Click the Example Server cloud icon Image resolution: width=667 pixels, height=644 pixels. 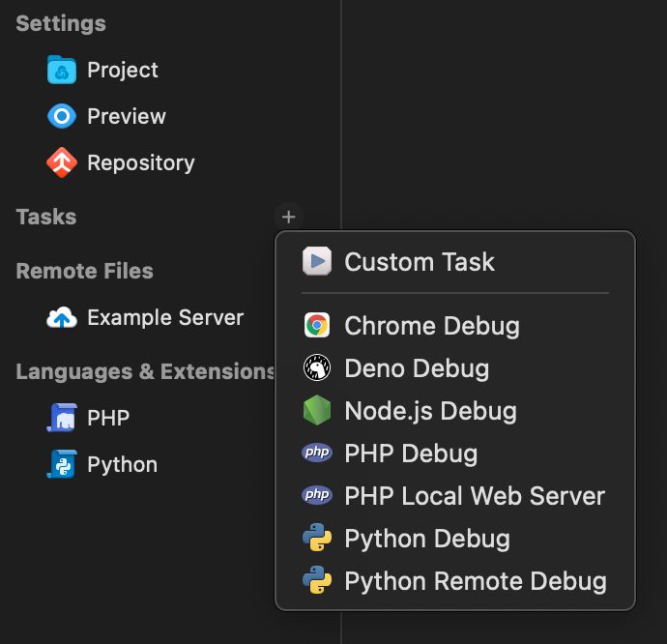62,317
